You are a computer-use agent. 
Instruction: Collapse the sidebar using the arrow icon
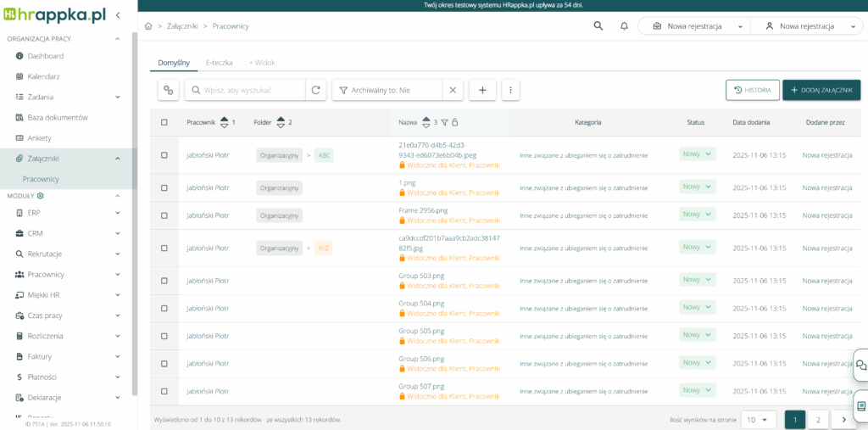(x=118, y=15)
